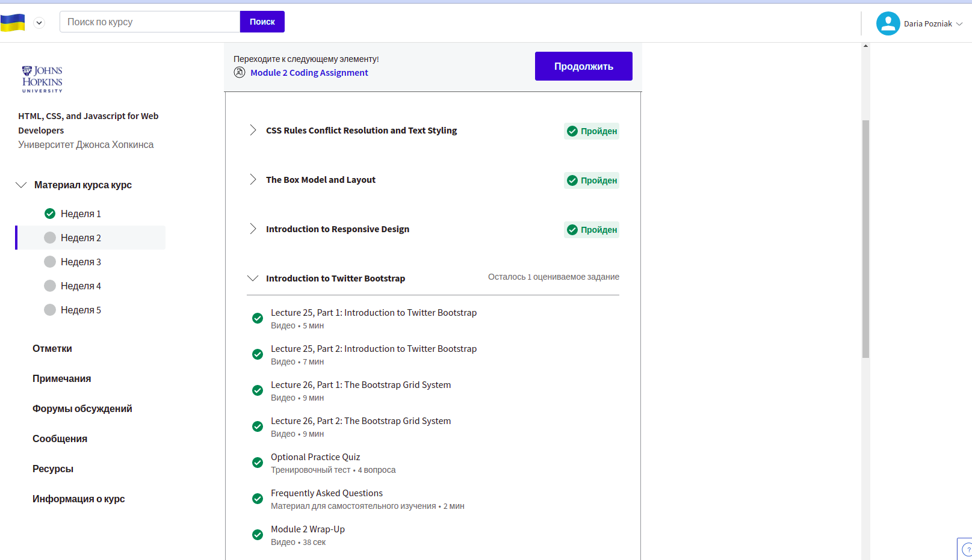Open the dropdown next to the flag logo

[39, 23]
